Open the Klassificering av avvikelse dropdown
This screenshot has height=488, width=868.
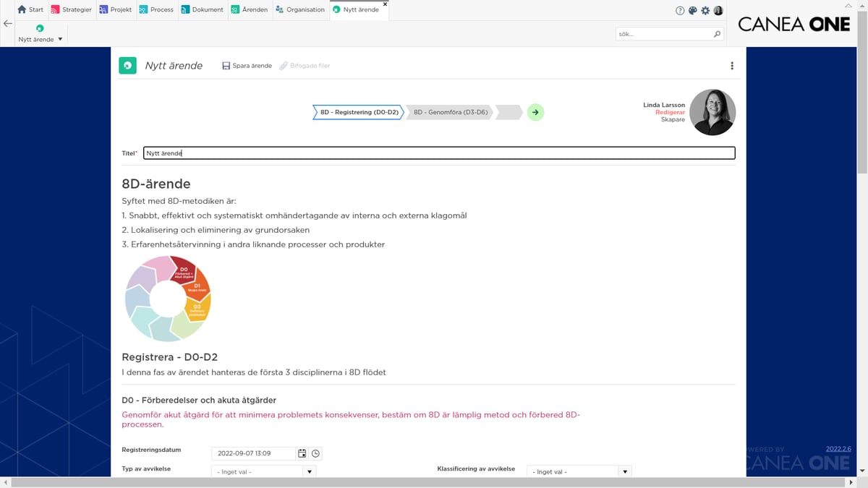[624, 471]
